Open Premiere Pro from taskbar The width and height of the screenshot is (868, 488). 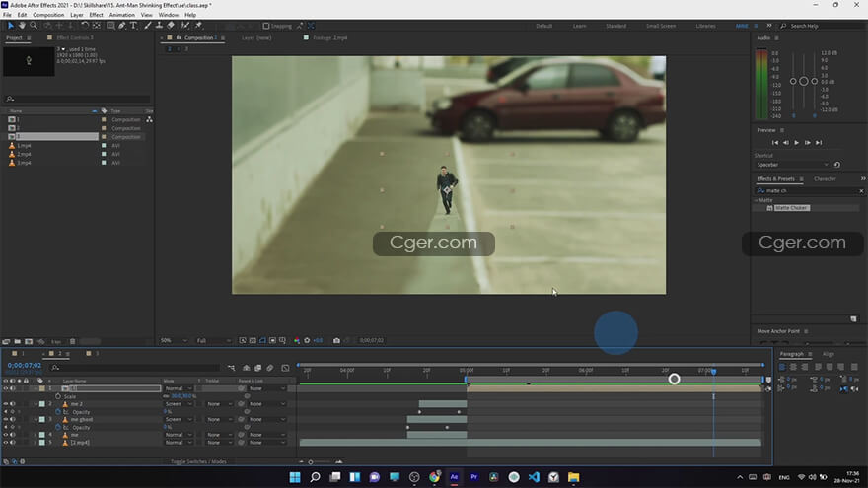pyautogui.click(x=473, y=477)
